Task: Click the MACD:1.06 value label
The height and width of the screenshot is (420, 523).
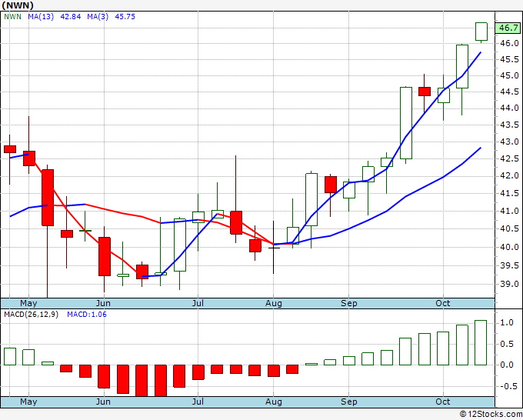Action: (87, 315)
